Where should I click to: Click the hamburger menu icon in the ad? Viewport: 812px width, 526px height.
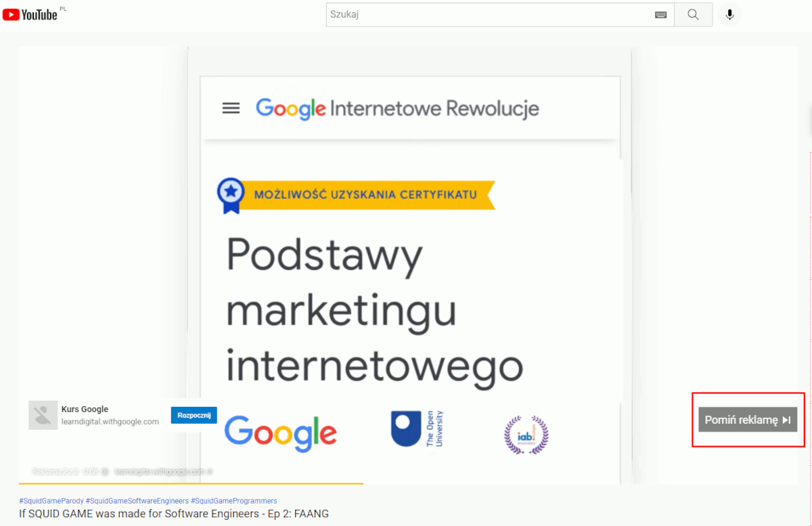click(231, 108)
